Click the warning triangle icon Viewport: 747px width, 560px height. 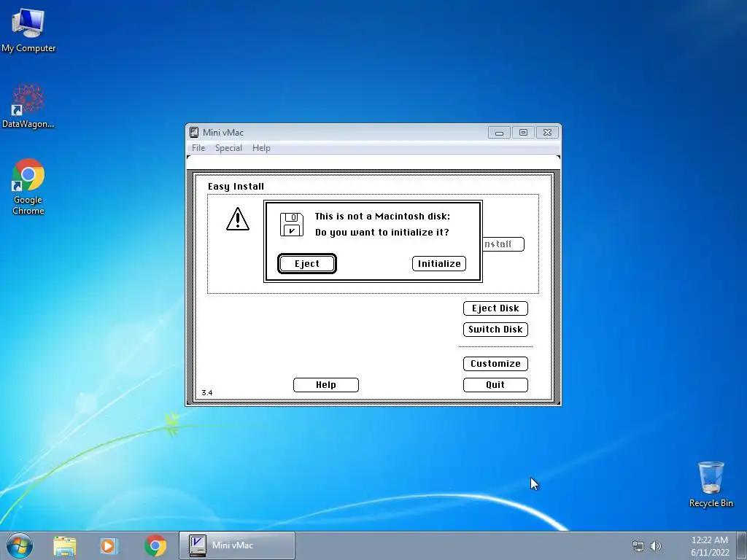tap(237, 219)
